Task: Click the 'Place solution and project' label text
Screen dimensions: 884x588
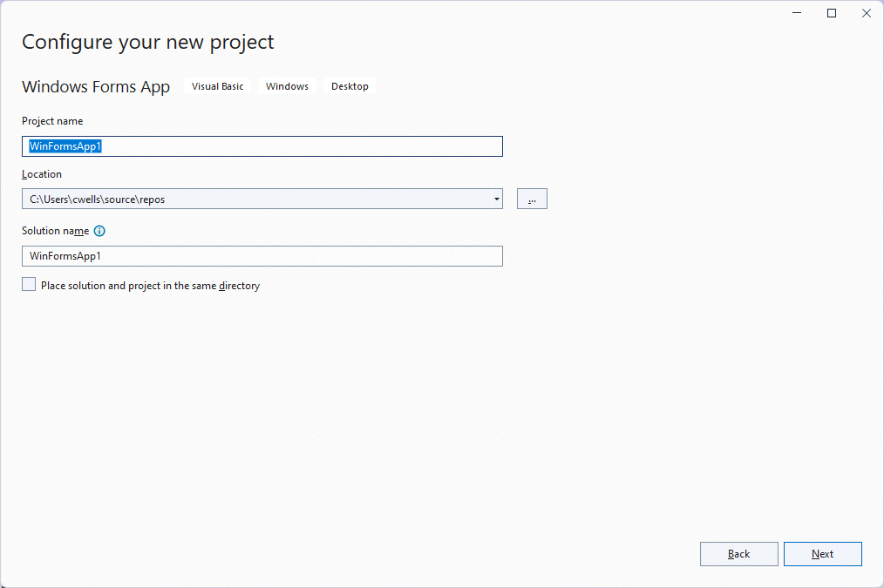Action: click(x=150, y=286)
